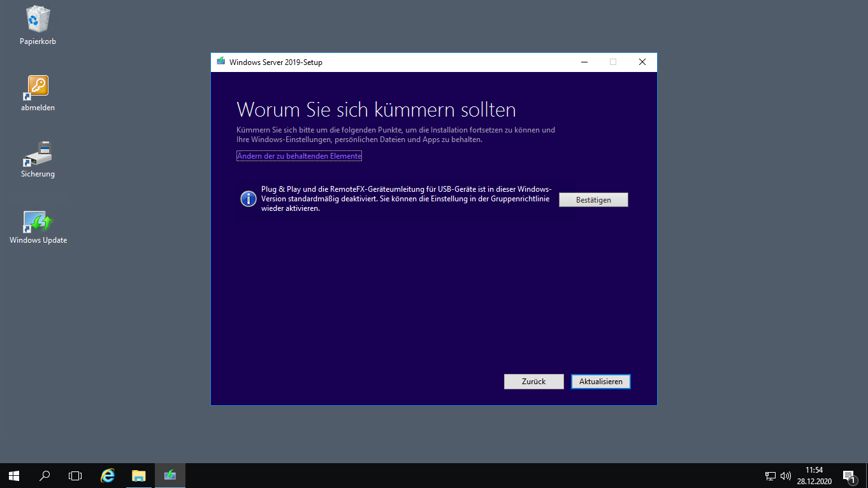This screenshot has height=488, width=868.
Task: Open network status tray icon
Action: tap(770, 476)
